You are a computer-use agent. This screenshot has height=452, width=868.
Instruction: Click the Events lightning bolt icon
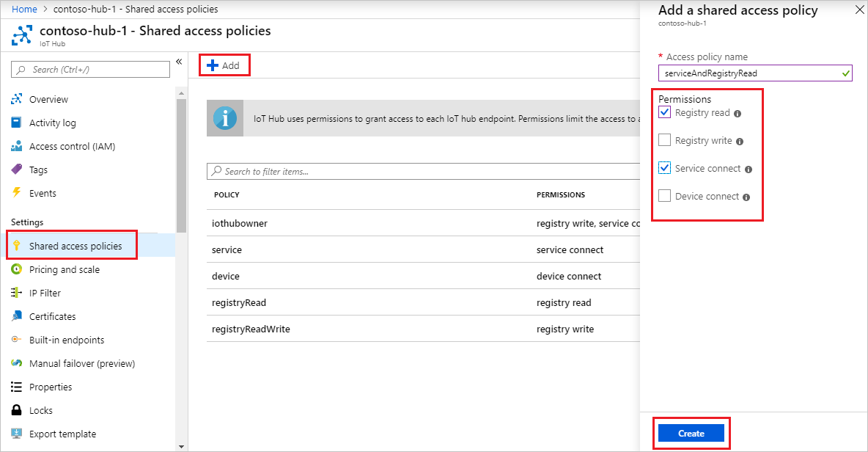click(x=17, y=193)
